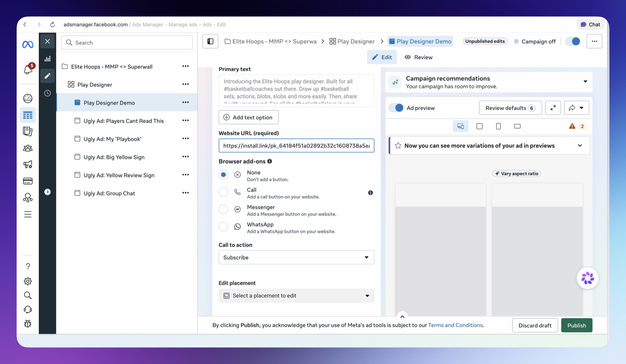Image resolution: width=626 pixels, height=364 pixels.
Task: Toggle the Ad preview switch
Action: (x=396, y=108)
